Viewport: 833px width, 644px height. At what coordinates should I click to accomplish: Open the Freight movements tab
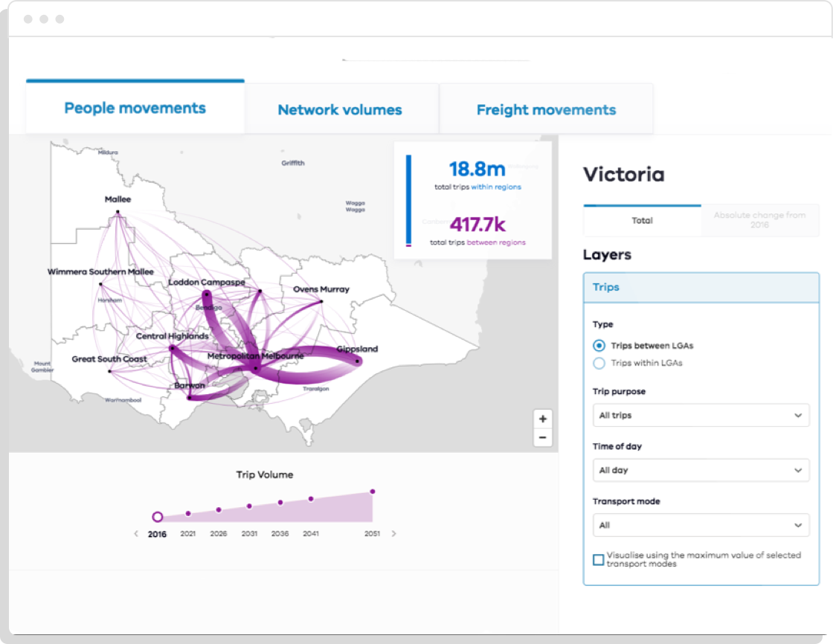click(x=545, y=109)
